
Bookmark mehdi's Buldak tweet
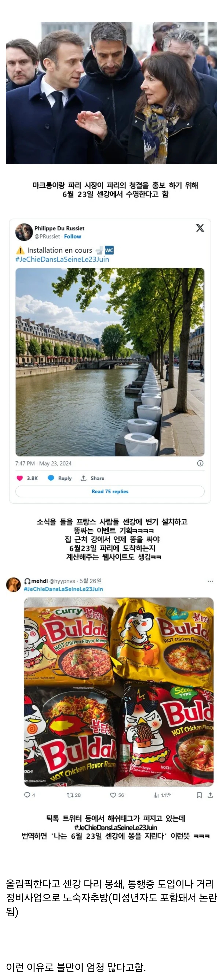tap(199, 795)
